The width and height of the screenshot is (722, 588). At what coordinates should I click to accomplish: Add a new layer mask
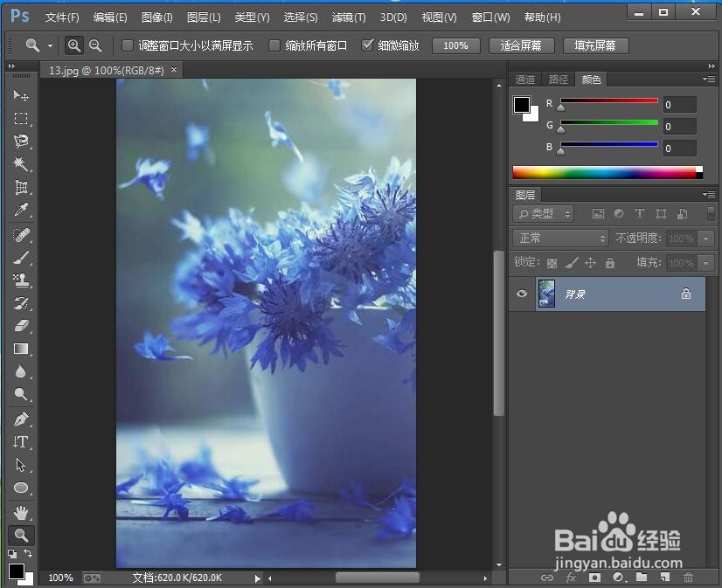tap(594, 578)
